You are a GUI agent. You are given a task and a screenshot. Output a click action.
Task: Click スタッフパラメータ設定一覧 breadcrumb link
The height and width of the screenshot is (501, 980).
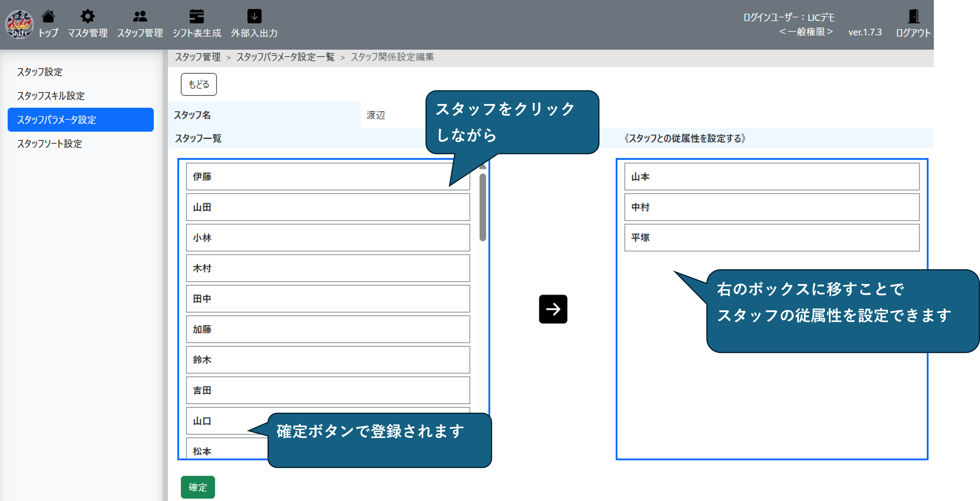pyautogui.click(x=285, y=57)
